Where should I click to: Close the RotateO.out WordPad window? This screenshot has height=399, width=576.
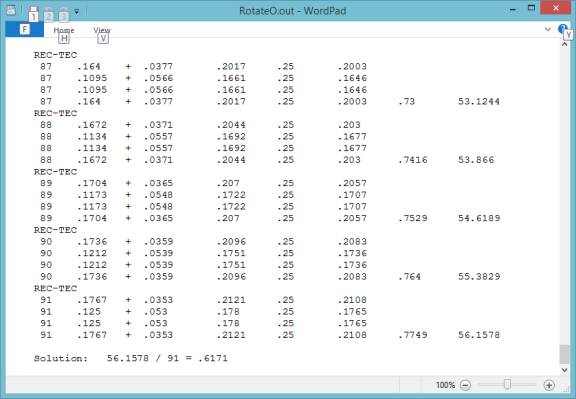point(555,8)
